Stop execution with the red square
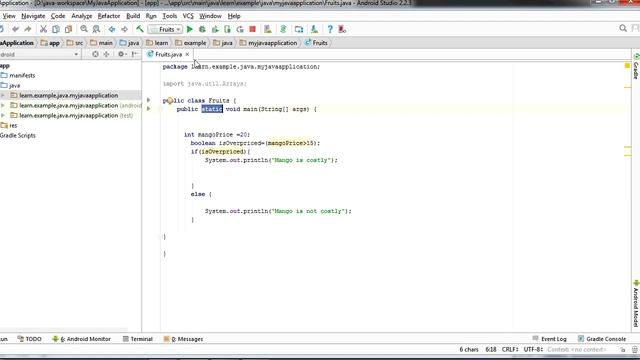 click(252, 29)
